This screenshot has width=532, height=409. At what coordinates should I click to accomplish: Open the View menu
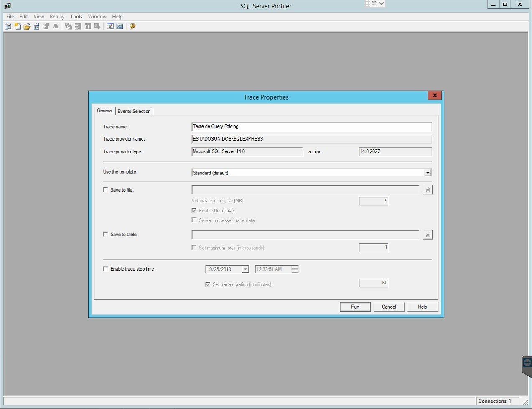(39, 16)
